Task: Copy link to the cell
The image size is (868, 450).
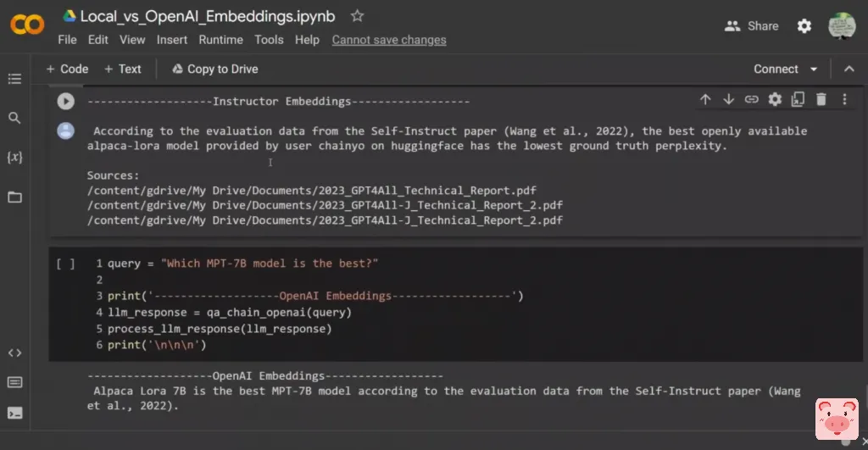Action: click(751, 100)
